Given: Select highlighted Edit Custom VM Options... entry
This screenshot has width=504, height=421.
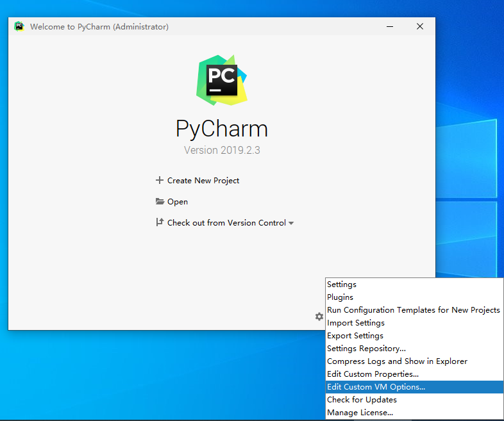Looking at the screenshot, I should click(x=376, y=387).
